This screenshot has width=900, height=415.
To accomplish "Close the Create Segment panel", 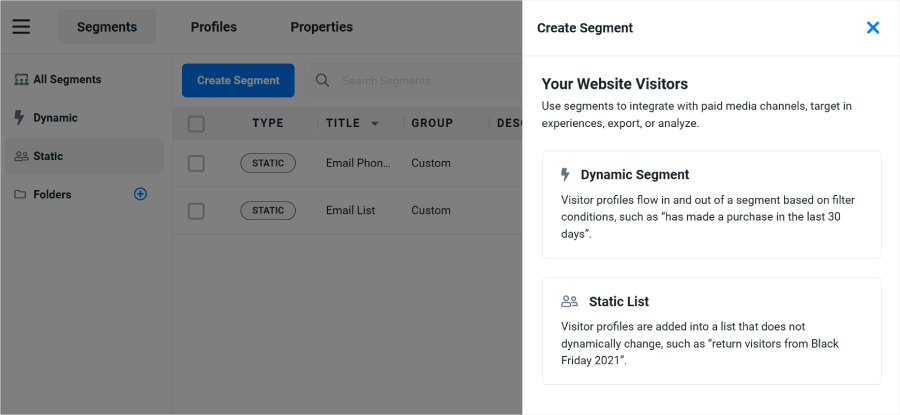I will (873, 28).
